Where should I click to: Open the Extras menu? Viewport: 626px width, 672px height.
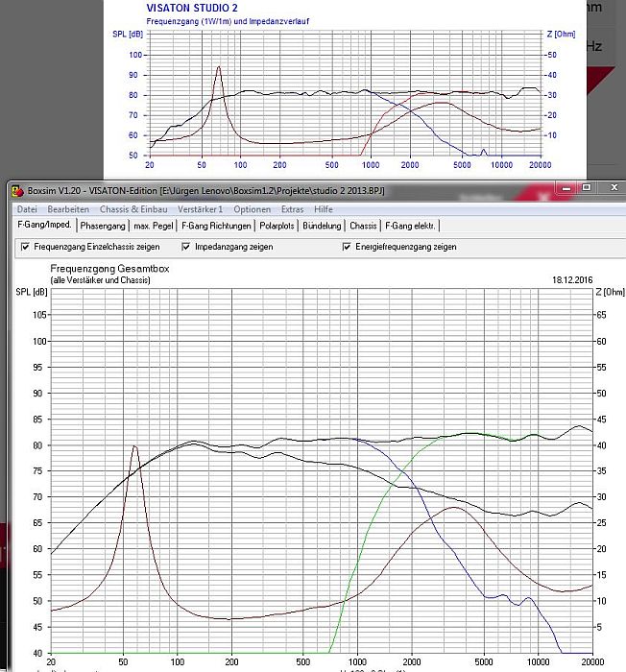point(293,209)
